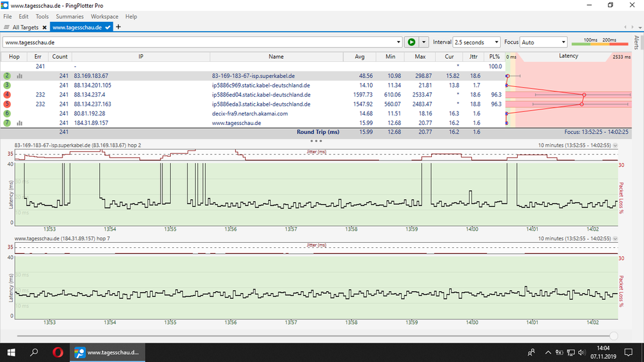The height and width of the screenshot is (362, 644).
Task: Select the green hop 6 circle
Action: [x=7, y=113]
